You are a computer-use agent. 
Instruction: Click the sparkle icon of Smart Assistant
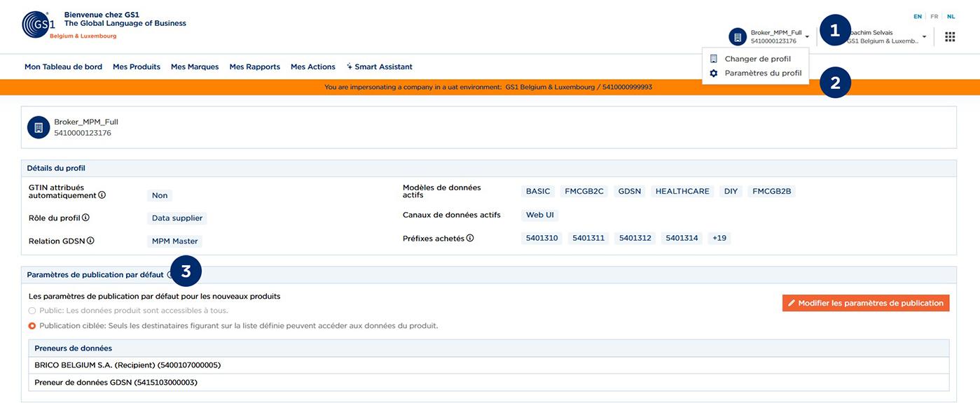350,66
